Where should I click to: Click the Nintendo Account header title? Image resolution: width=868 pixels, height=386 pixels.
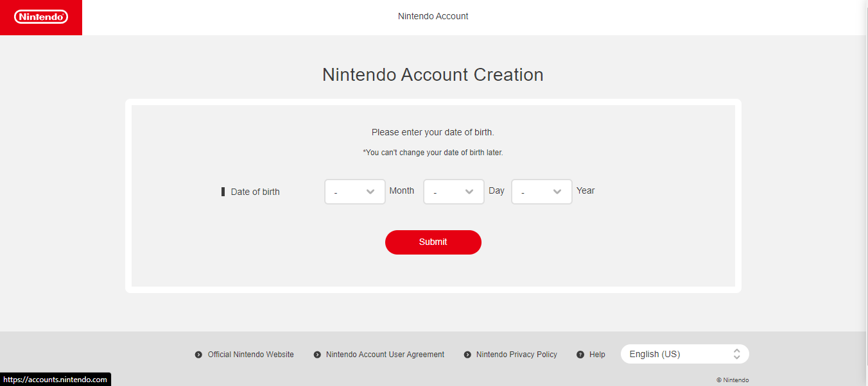point(433,15)
